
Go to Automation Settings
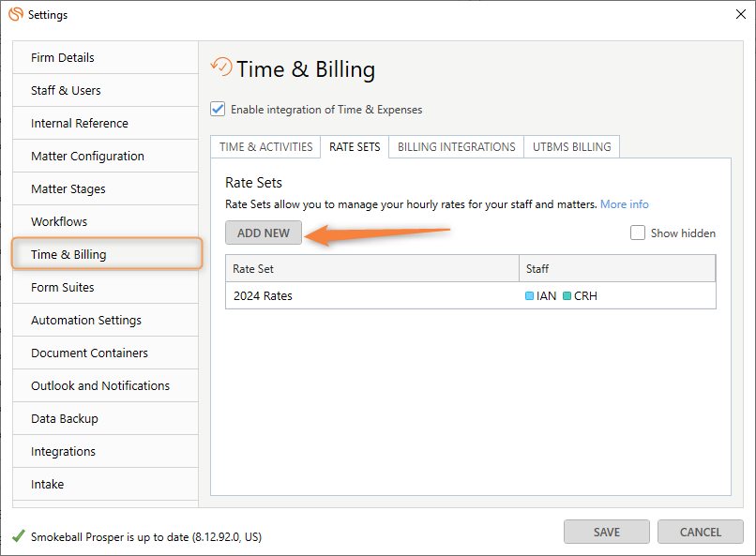point(106,321)
